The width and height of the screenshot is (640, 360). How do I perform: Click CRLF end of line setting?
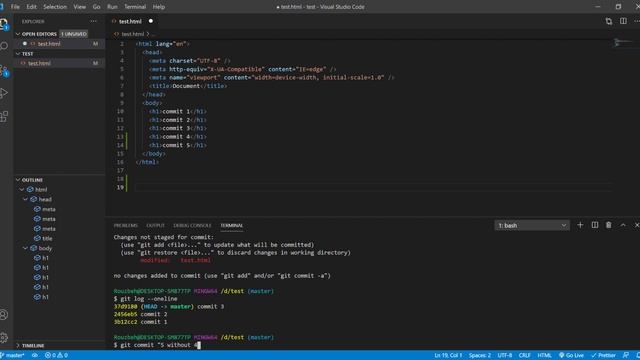tap(524, 356)
